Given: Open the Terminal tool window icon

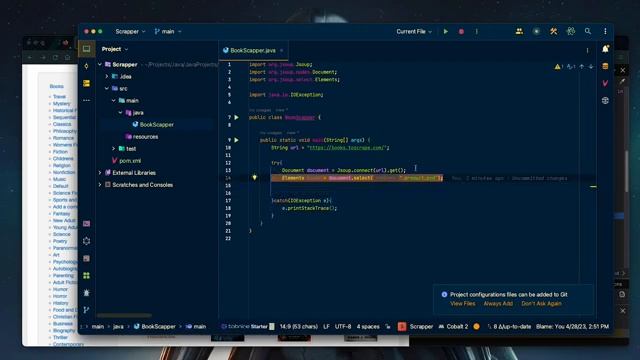Looking at the screenshot, I should 87,224.
